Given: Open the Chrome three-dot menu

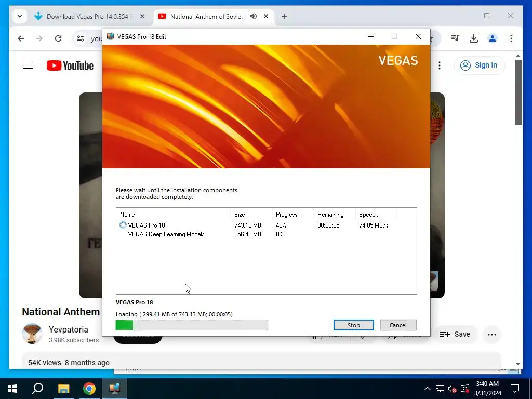Looking at the screenshot, I should pos(511,38).
